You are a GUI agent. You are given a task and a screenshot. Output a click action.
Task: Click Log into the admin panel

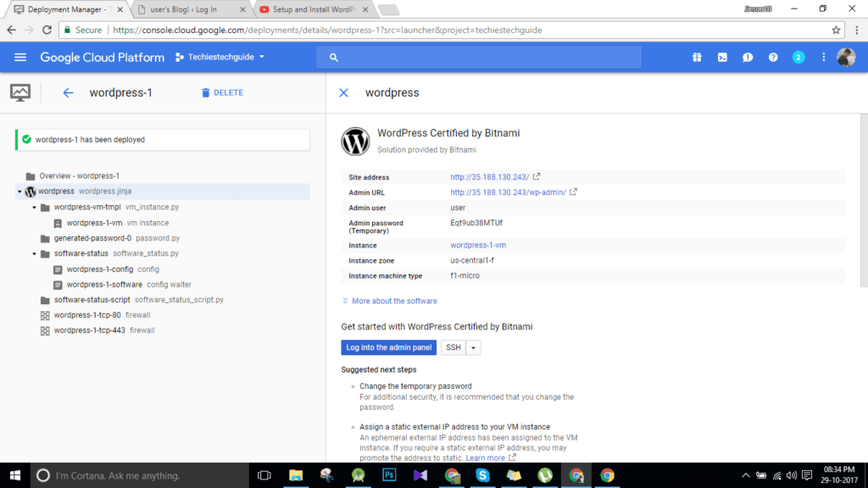(x=388, y=347)
